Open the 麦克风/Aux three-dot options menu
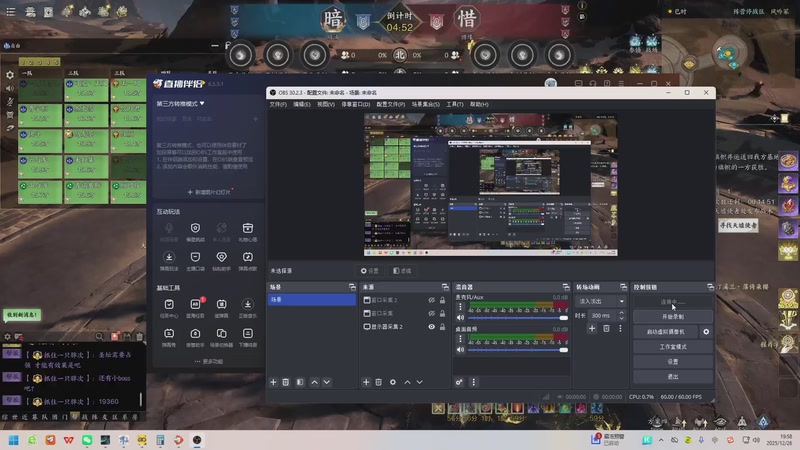Image resolution: width=800 pixels, height=450 pixels. pos(460,306)
